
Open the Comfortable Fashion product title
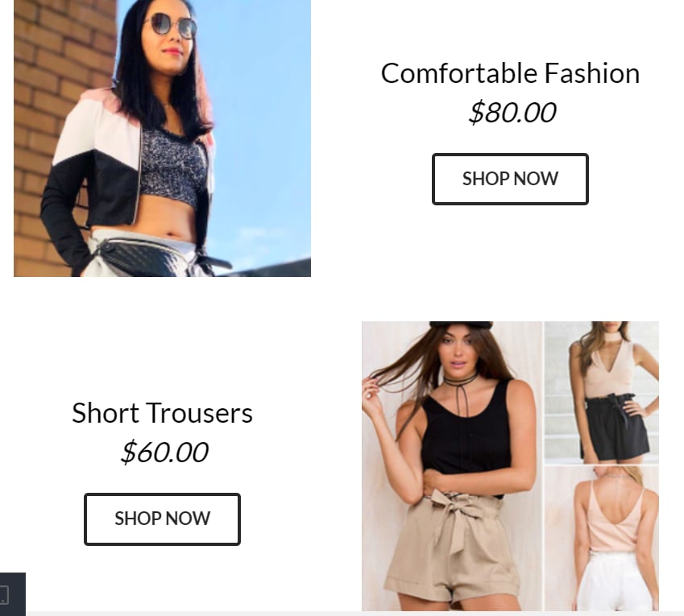click(x=510, y=73)
